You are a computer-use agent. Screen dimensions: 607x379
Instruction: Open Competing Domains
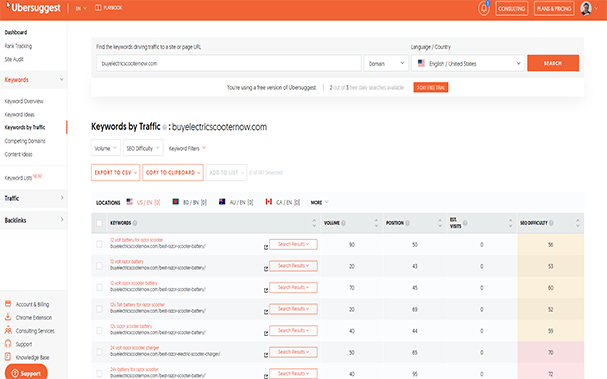(25, 141)
